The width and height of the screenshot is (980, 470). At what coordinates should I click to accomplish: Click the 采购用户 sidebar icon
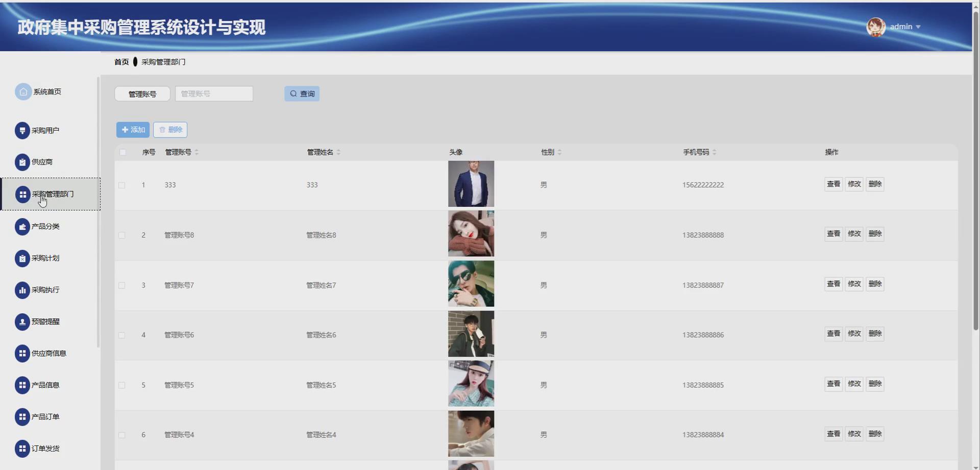pyautogui.click(x=22, y=130)
